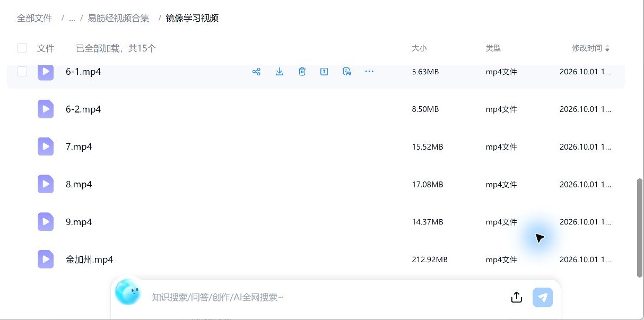Screen dimensions: 644x320
Task: Open the AI document icon for 6-1.mp4
Action: pyautogui.click(x=347, y=72)
